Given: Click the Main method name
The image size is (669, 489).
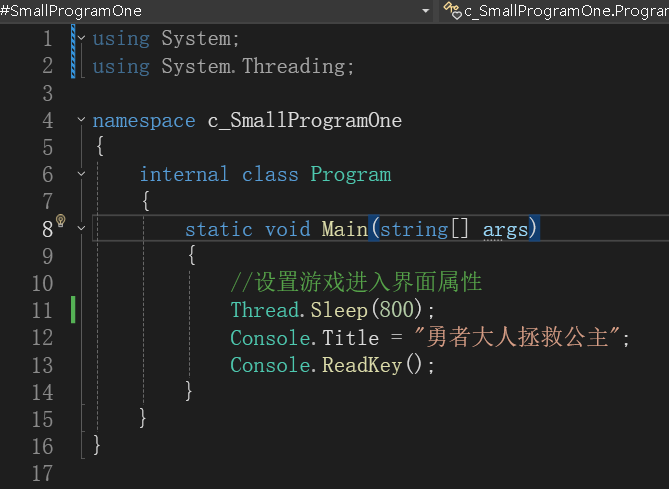Looking at the screenshot, I should (345, 229).
